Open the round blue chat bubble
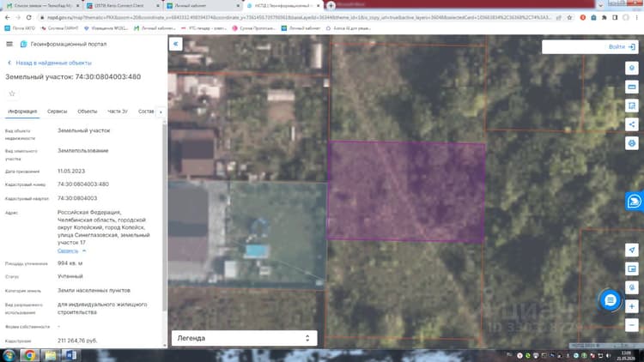Image resolution: width=644 pixels, height=362 pixels. pyautogui.click(x=611, y=300)
